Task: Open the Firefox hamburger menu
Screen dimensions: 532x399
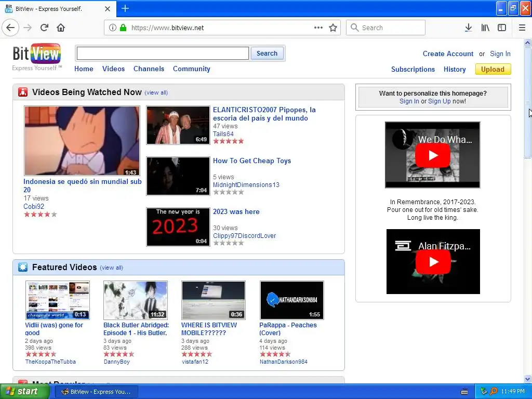Action: [x=522, y=28]
